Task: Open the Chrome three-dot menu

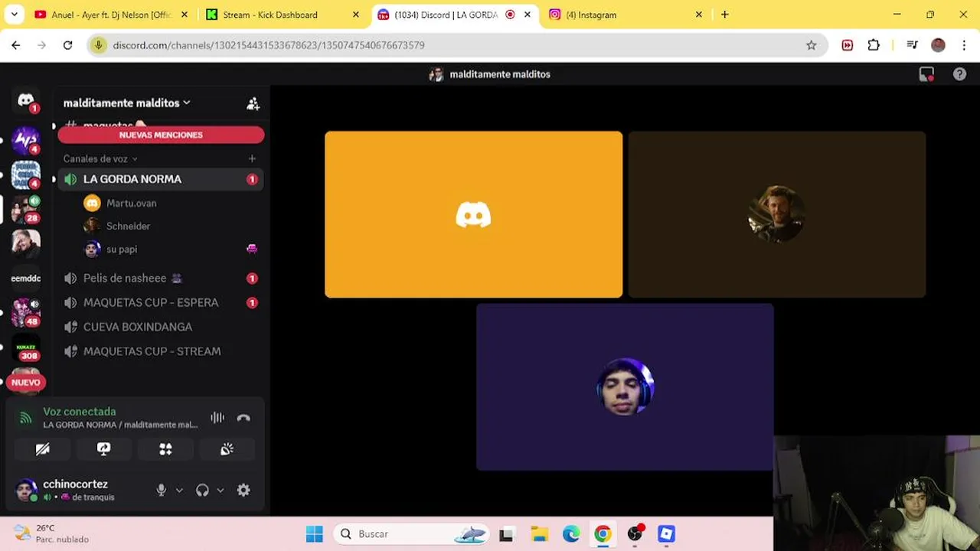Action: coord(964,45)
